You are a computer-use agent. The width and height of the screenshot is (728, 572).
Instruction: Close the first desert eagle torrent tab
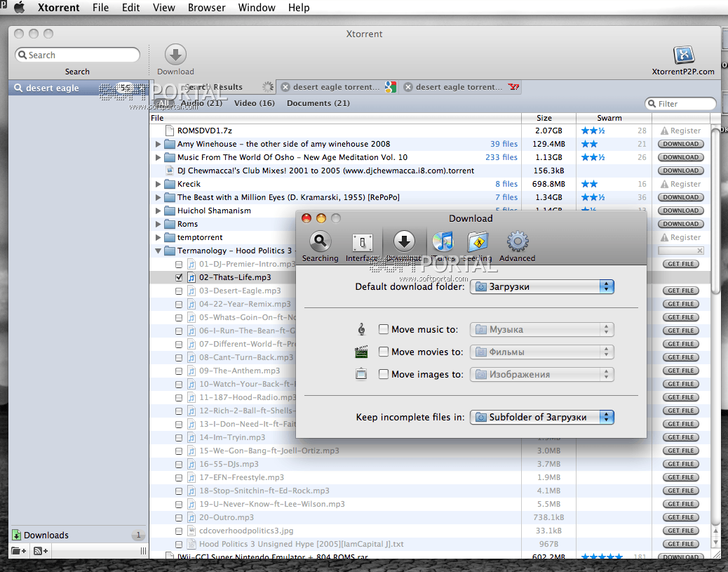(285, 87)
